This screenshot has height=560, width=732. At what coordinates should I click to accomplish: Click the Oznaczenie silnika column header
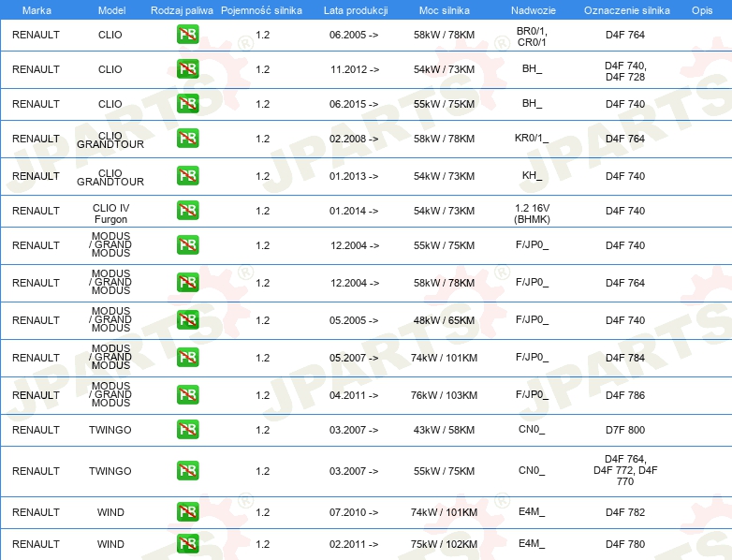[x=626, y=10]
